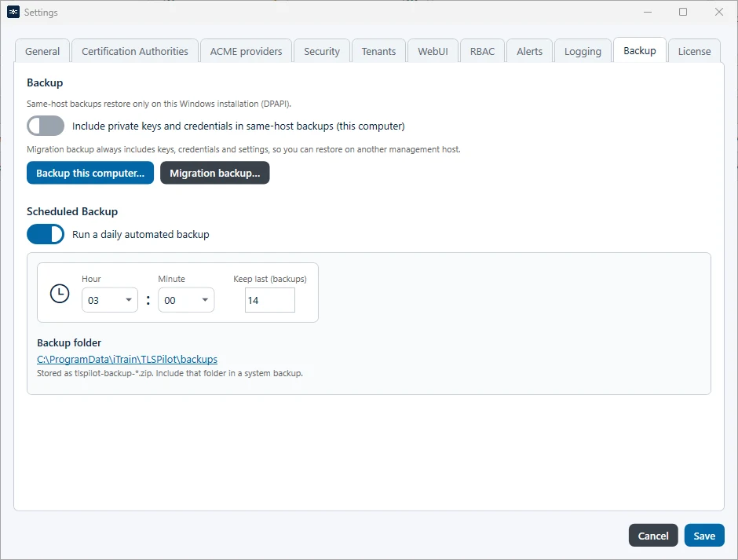This screenshot has width=738, height=560.
Task: Open the Certification Authorities tab
Action: tap(134, 51)
